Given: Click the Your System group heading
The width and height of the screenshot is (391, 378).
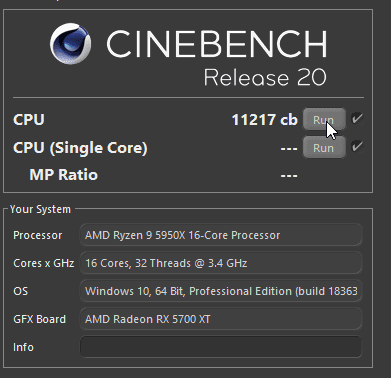Looking at the screenshot, I should pos(40,209).
